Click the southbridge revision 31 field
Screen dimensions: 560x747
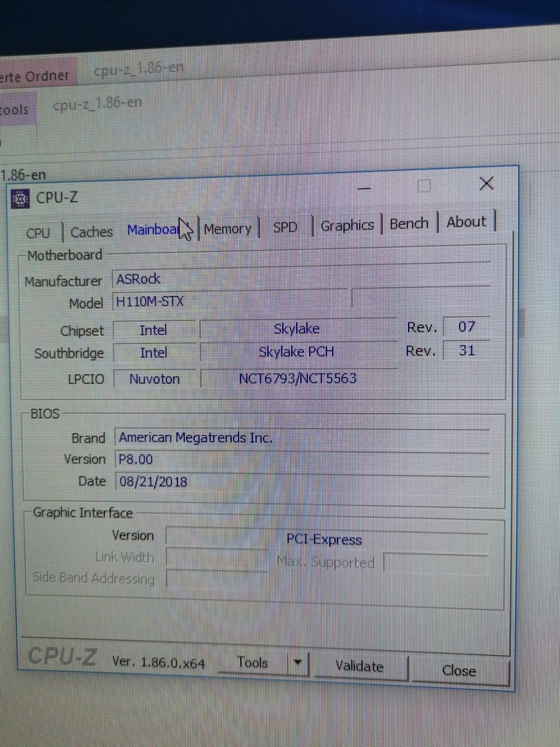pos(467,351)
